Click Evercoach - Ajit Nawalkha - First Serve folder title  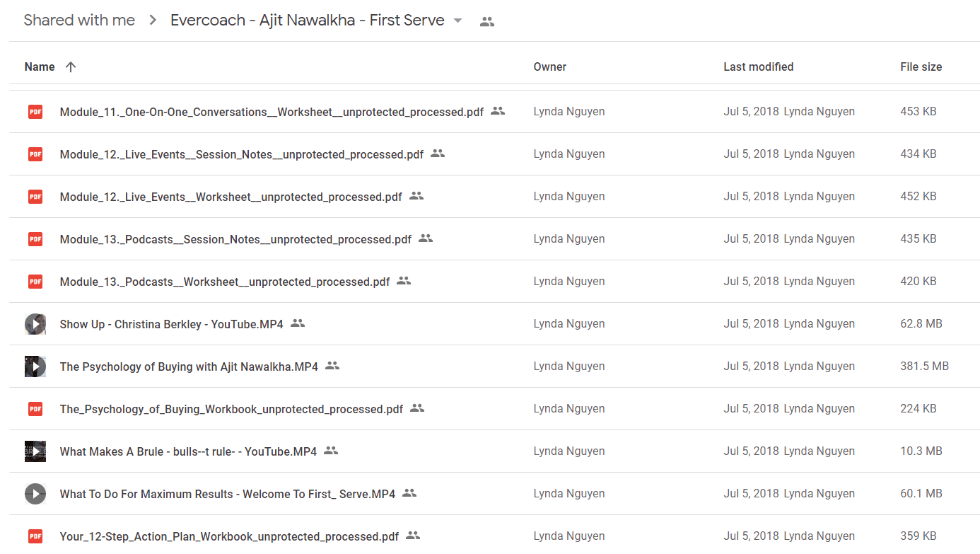308,20
